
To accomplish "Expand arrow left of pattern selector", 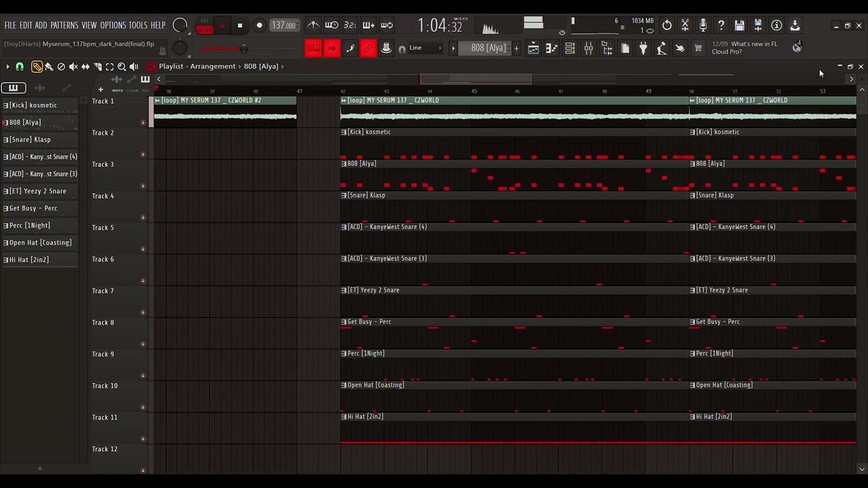I will (453, 48).
